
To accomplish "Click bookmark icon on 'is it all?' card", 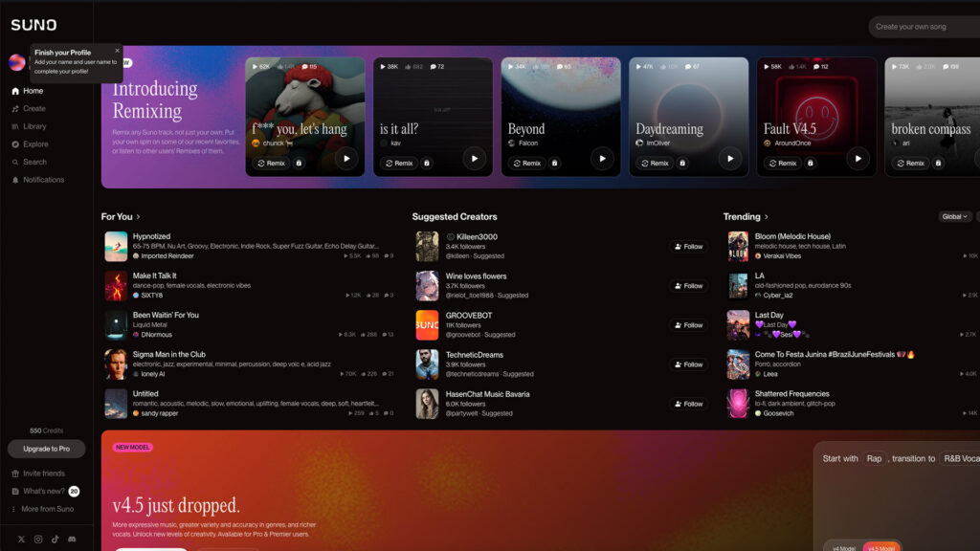I will pyautogui.click(x=427, y=163).
